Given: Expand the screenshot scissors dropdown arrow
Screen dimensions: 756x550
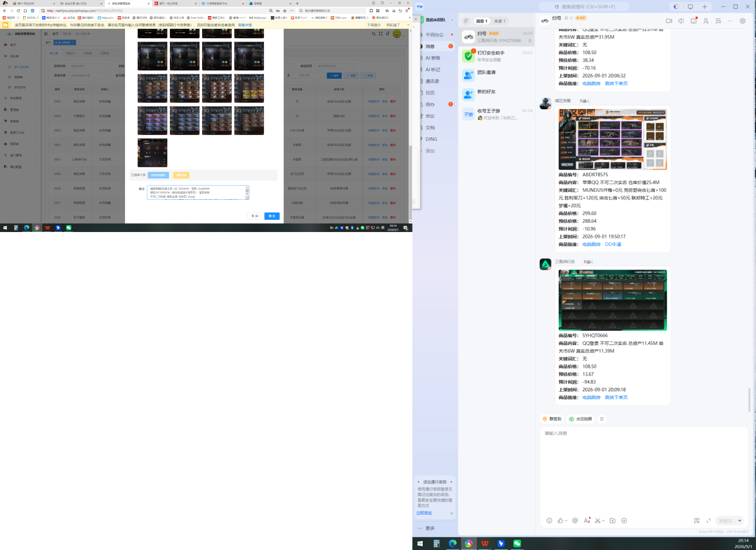Looking at the screenshot, I should click(x=603, y=521).
